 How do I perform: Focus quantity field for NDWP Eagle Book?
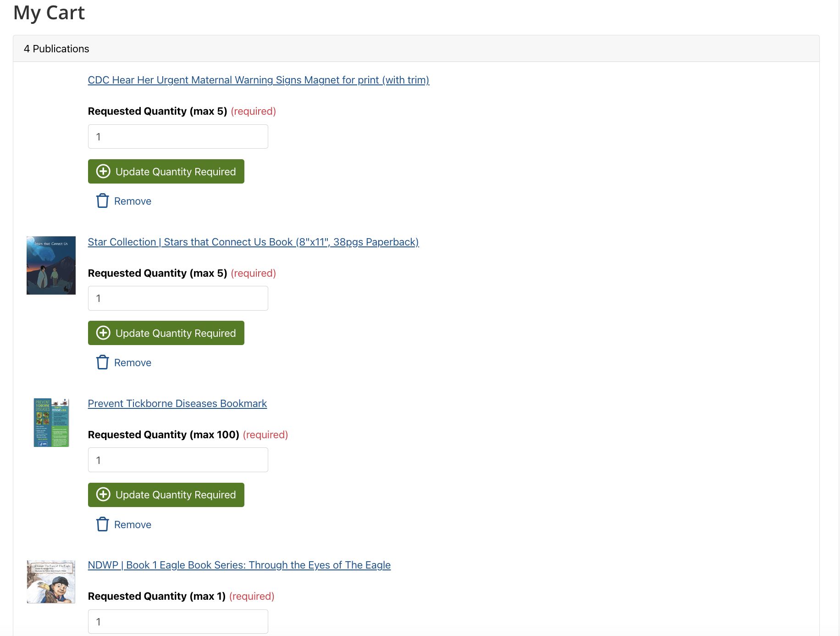[x=178, y=621]
